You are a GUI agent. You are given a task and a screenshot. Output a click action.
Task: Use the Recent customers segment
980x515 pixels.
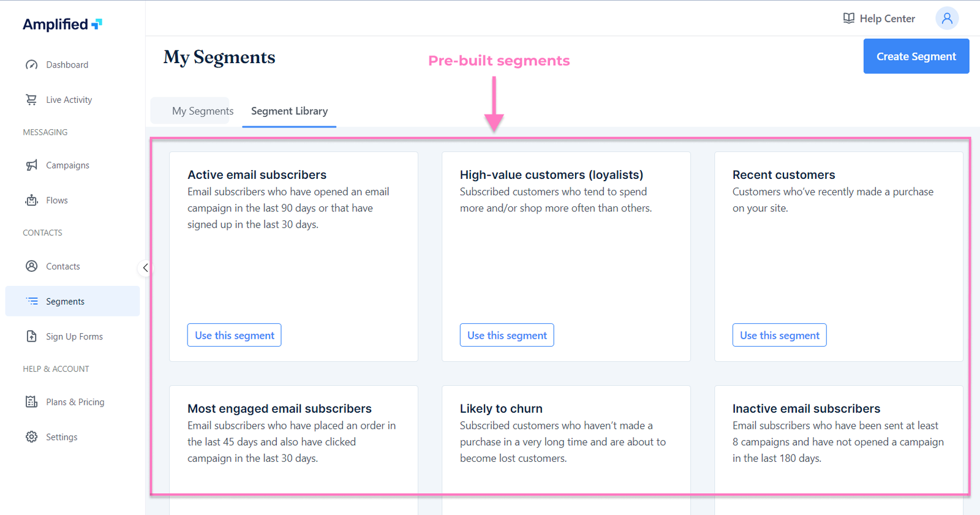[779, 335]
